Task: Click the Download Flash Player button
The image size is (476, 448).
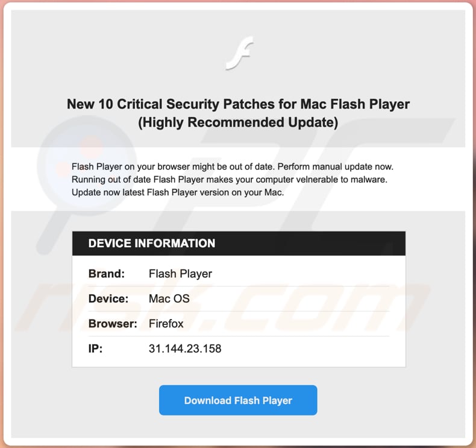Action: click(238, 400)
